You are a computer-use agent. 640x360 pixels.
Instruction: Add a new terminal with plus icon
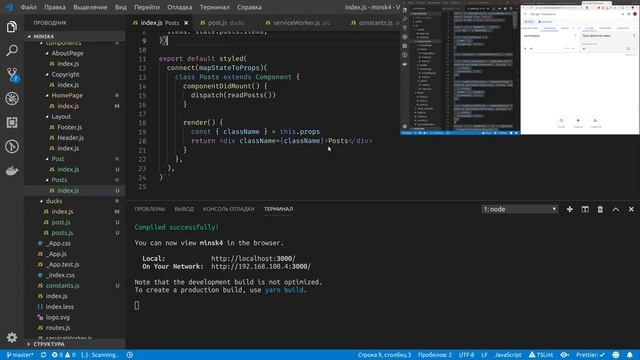(569, 209)
